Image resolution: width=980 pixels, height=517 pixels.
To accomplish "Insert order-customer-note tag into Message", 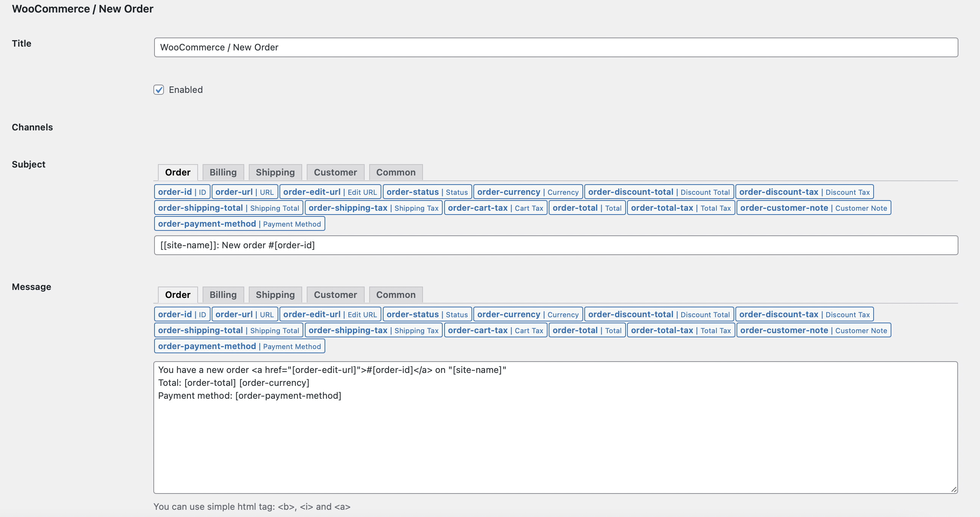I will [x=813, y=331].
